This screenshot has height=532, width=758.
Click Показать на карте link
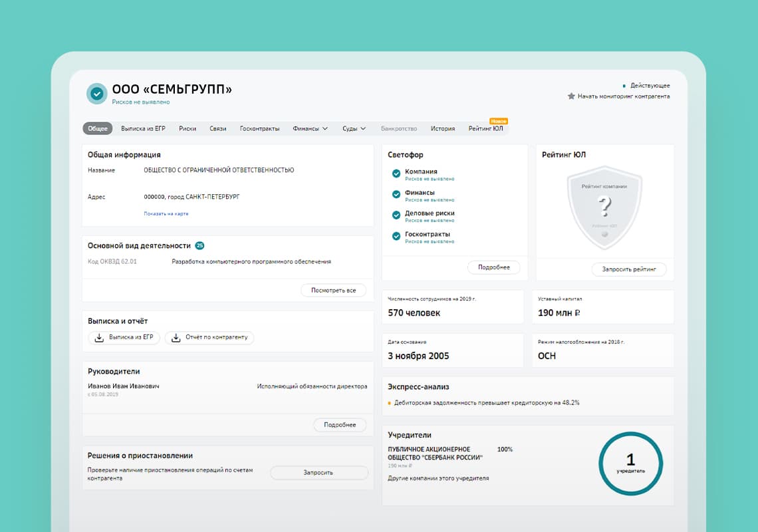[166, 213]
